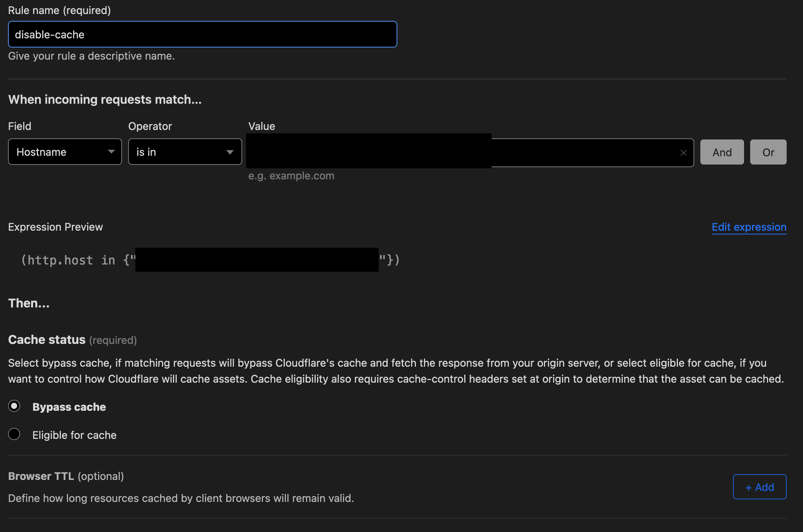Viewport: 803px width, 532px height.
Task: Click the 'Bypass cache' option label
Action: pyautogui.click(x=69, y=407)
